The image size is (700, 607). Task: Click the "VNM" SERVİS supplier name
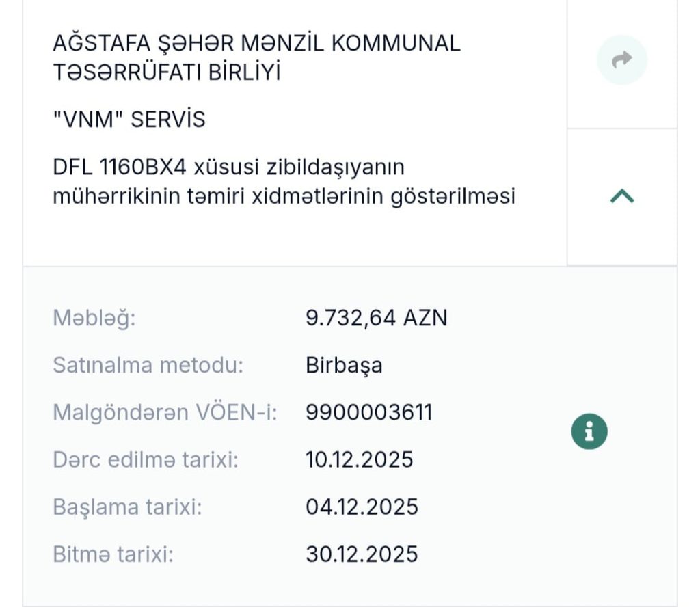(x=129, y=120)
